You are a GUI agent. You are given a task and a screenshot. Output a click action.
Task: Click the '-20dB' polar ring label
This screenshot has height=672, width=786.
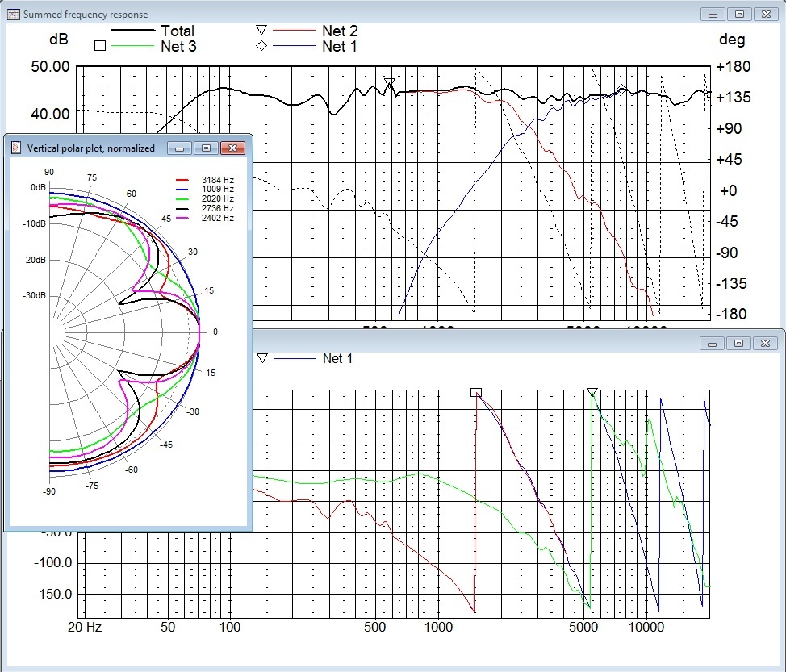(34, 260)
